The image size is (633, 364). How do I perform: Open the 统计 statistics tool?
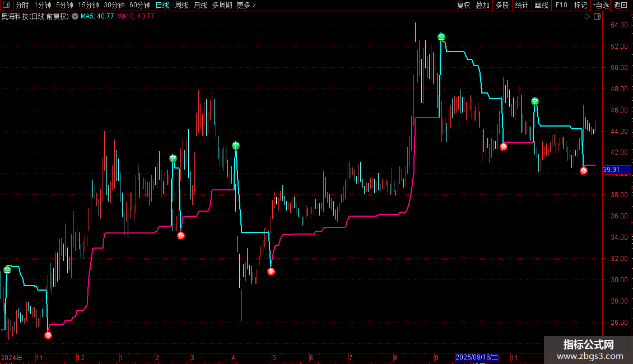coord(522,5)
